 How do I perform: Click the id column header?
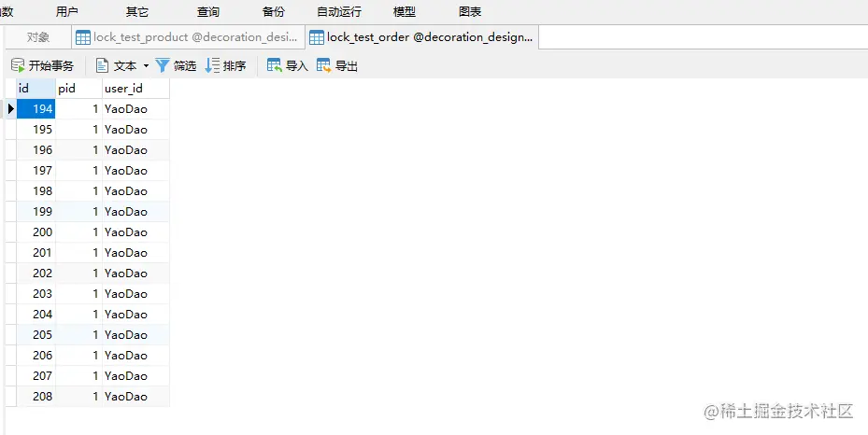[x=36, y=89]
